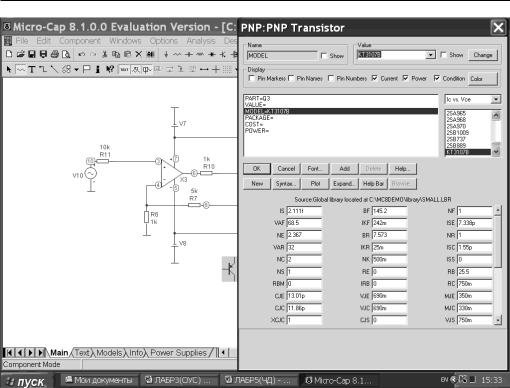
Task: Switch to Мои документы taskbar window
Action: click(99, 380)
